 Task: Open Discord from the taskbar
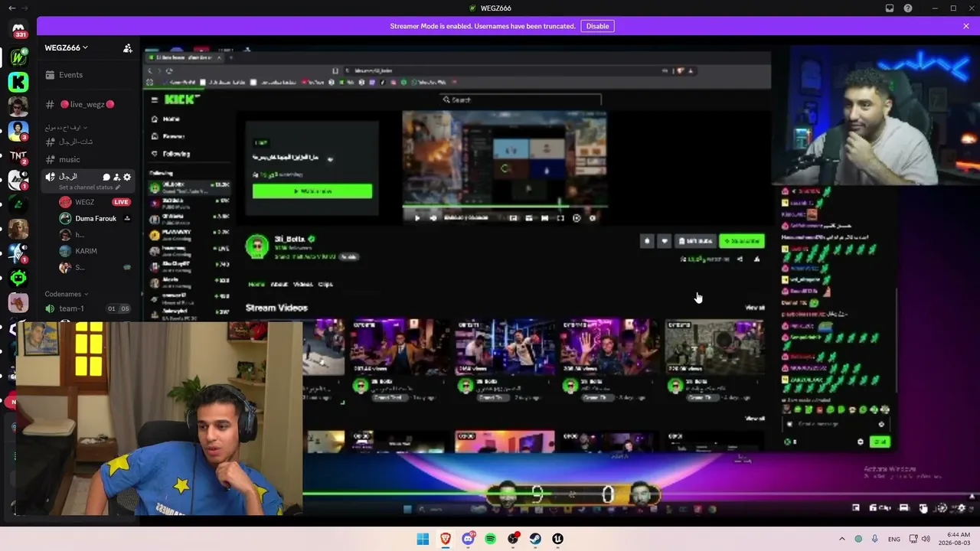pyautogui.click(x=468, y=539)
